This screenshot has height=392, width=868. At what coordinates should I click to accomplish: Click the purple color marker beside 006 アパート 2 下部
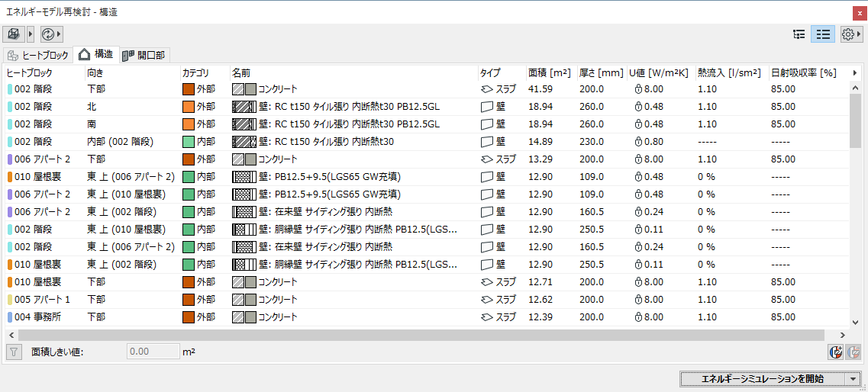10,159
